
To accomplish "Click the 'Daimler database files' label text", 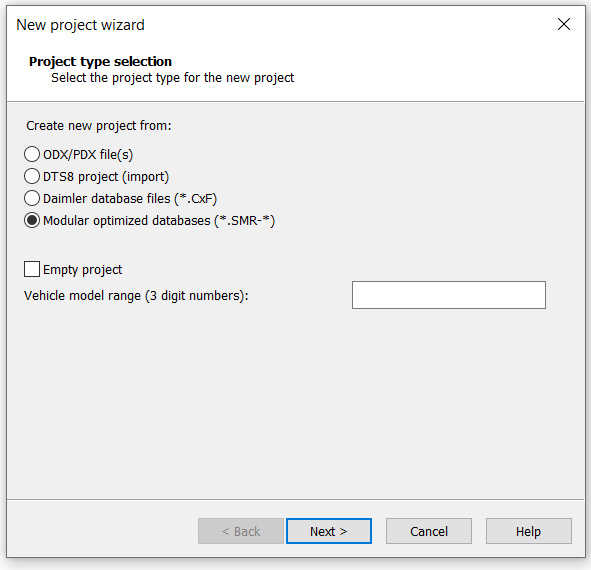I will click(x=107, y=198).
